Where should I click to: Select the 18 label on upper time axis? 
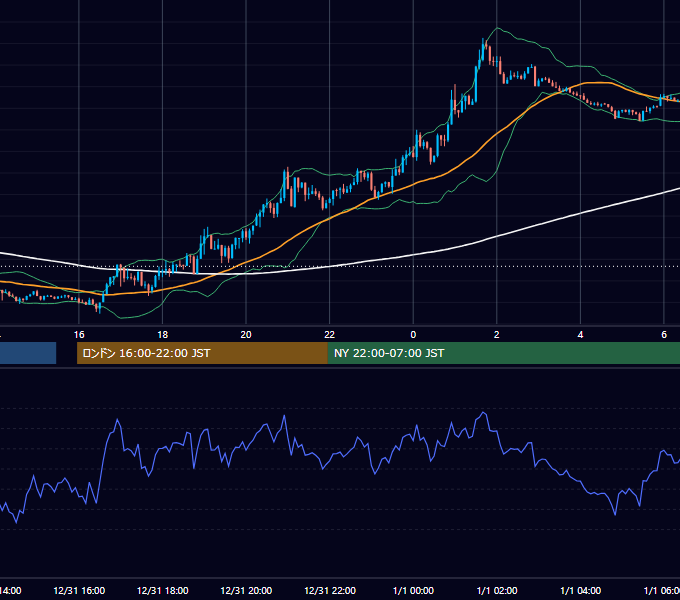pyautogui.click(x=162, y=335)
